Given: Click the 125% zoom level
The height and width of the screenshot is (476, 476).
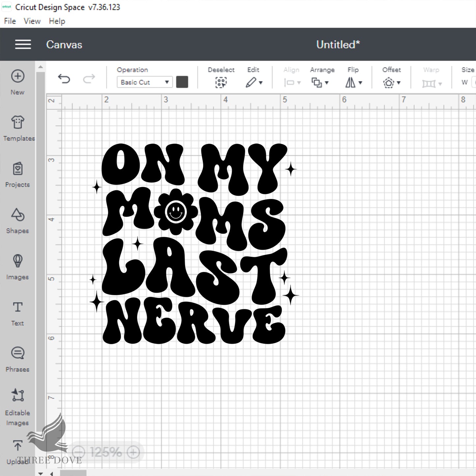Looking at the screenshot, I should [x=106, y=452].
